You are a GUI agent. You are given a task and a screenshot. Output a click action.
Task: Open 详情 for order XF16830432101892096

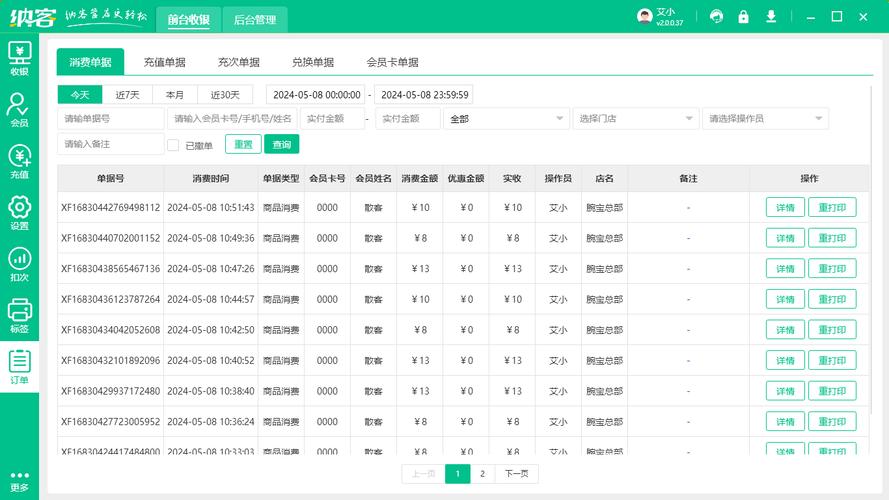pos(785,361)
